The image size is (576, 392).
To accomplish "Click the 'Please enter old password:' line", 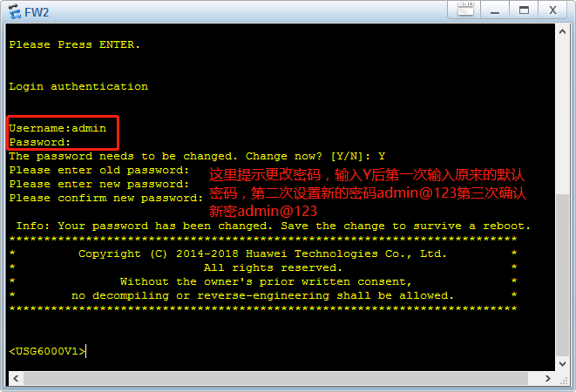I will (x=98, y=170).
